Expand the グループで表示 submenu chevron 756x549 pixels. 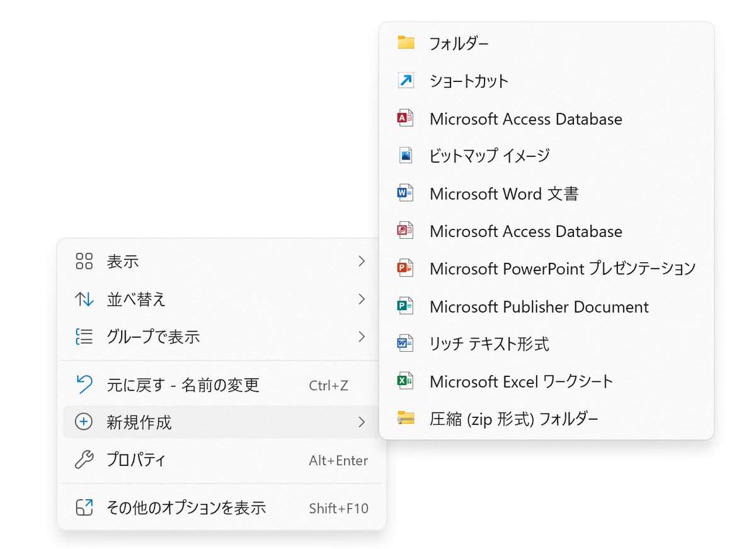362,337
